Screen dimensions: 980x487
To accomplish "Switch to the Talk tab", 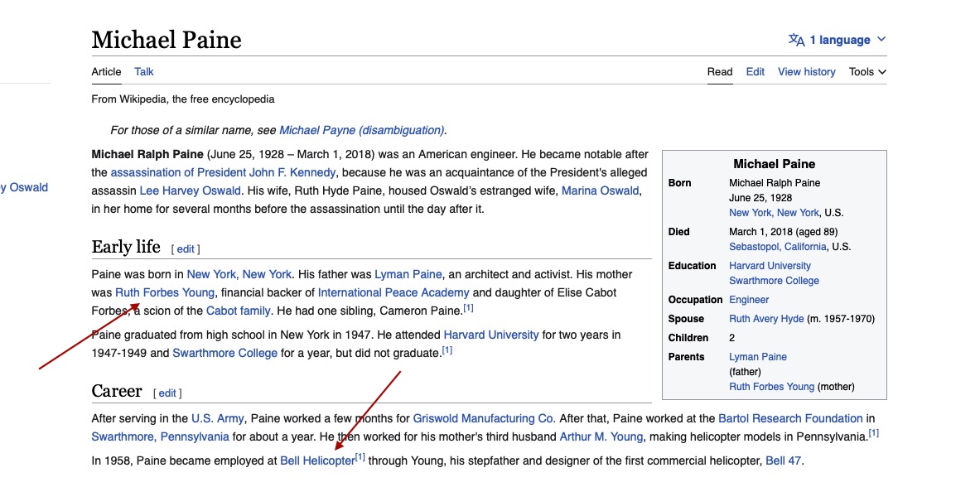I will pos(144,72).
